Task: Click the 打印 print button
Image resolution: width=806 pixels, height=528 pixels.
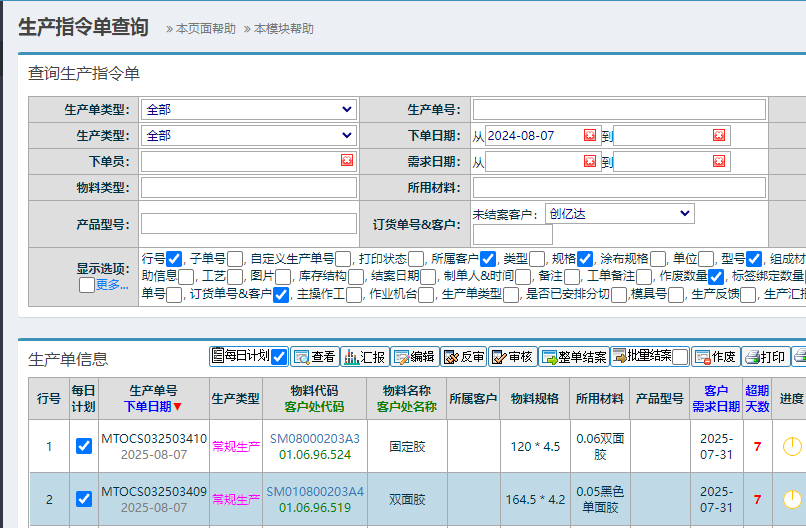Action: (765, 357)
